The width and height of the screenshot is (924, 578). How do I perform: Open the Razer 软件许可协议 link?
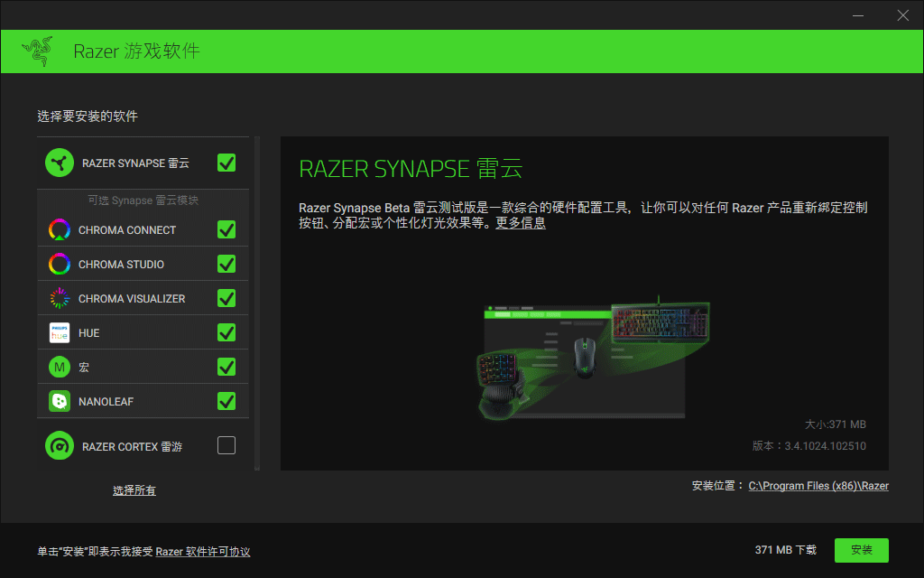point(203,552)
